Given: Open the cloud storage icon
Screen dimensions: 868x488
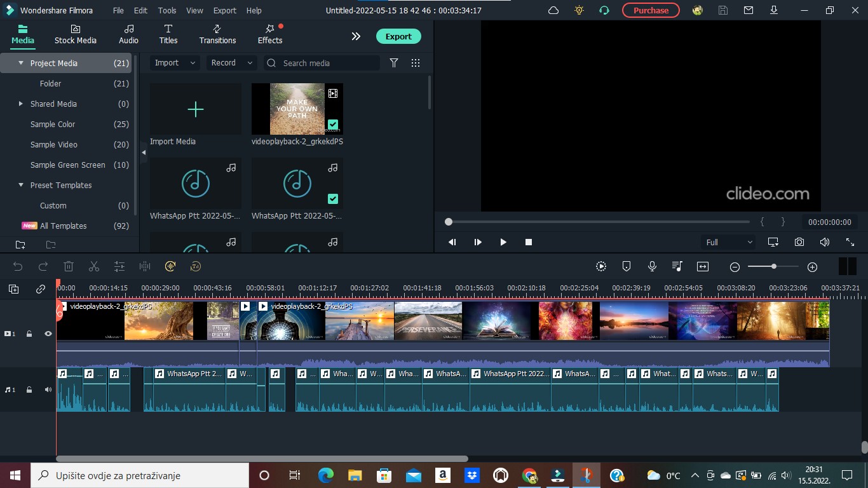Looking at the screenshot, I should coord(553,10).
